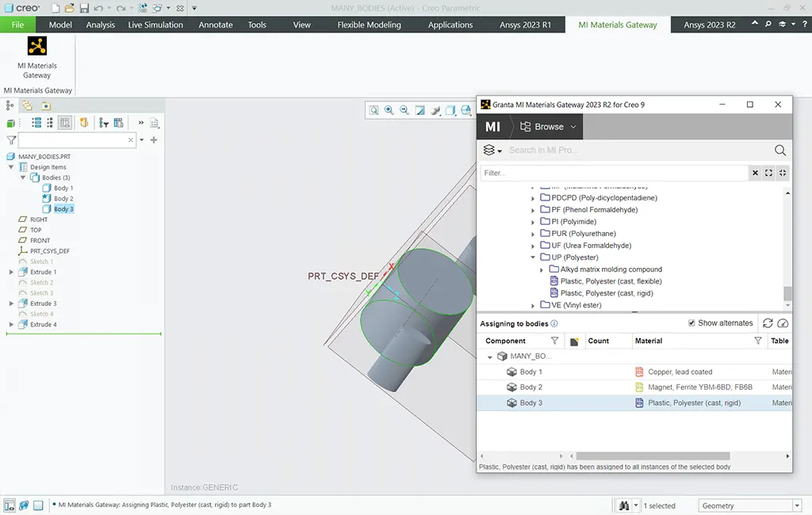Click the collapse-all icon next to Filter box

pos(783,173)
